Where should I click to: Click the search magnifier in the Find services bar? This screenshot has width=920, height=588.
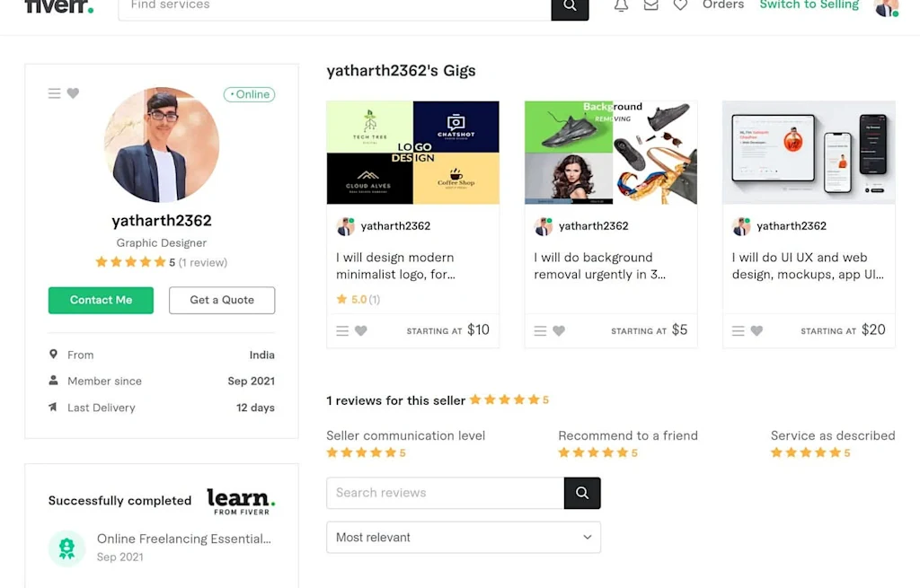(x=570, y=5)
